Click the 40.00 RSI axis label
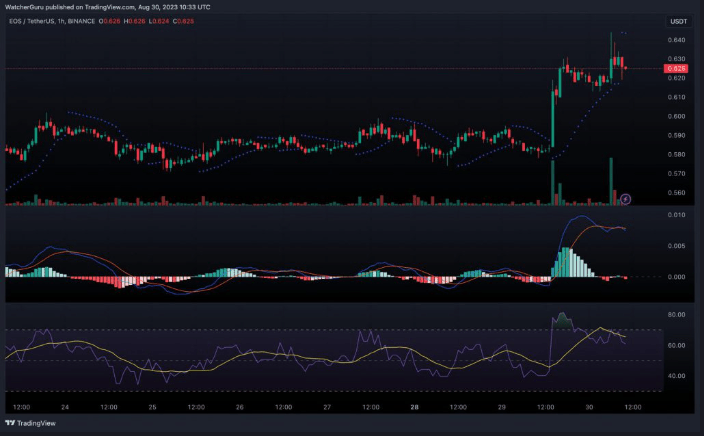Image resolution: width=704 pixels, height=436 pixels. click(676, 376)
